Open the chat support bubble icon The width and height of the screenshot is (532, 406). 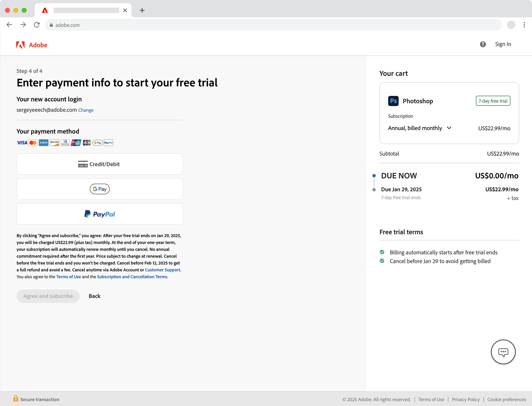(x=503, y=352)
